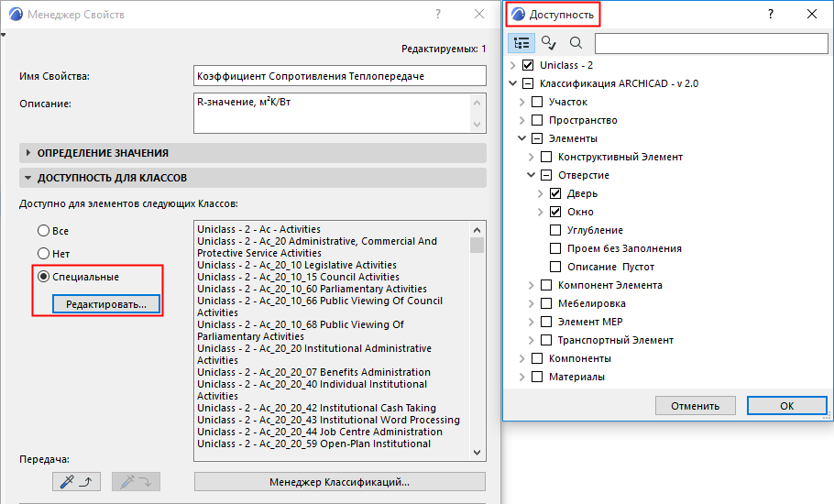Close the Менеджер Свойств window
Image resolution: width=834 pixels, height=504 pixels.
pyautogui.click(x=479, y=15)
